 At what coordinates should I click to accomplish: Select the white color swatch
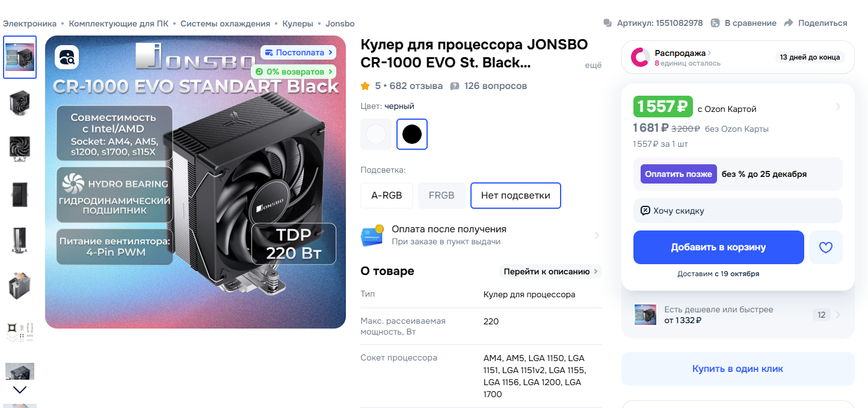(x=376, y=134)
